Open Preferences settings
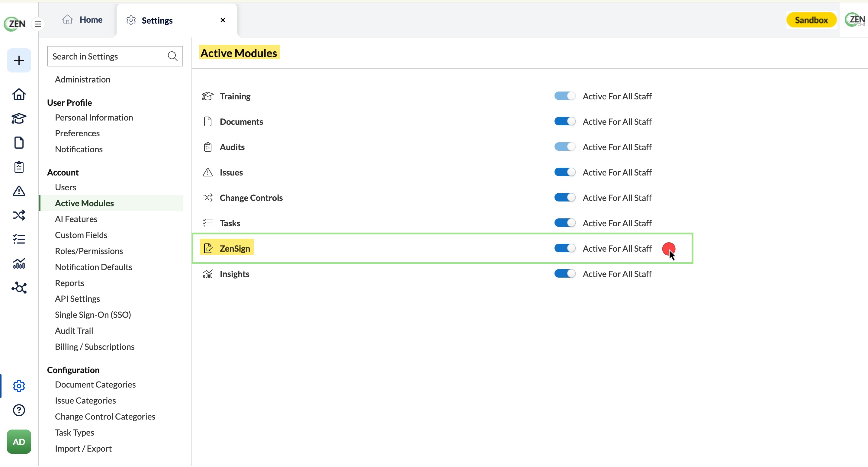Image resolution: width=868 pixels, height=467 pixels. click(x=77, y=134)
